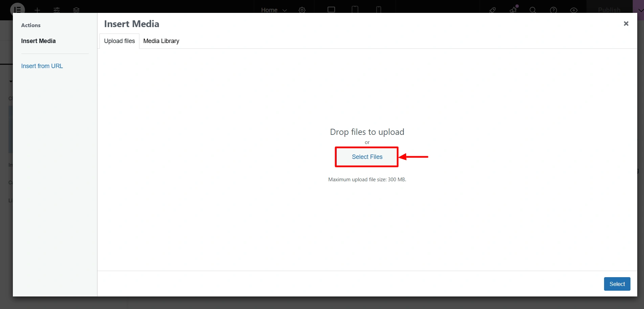This screenshot has width=644, height=309.
Task: Open the Structure layers icon
Action: [76, 10]
